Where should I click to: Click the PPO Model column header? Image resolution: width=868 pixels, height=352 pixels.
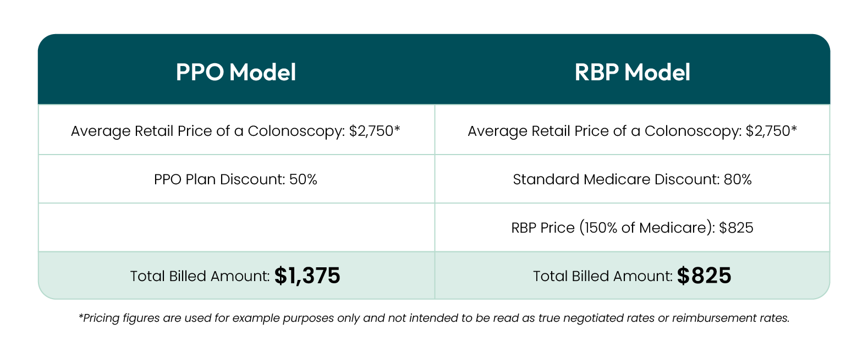(x=236, y=72)
